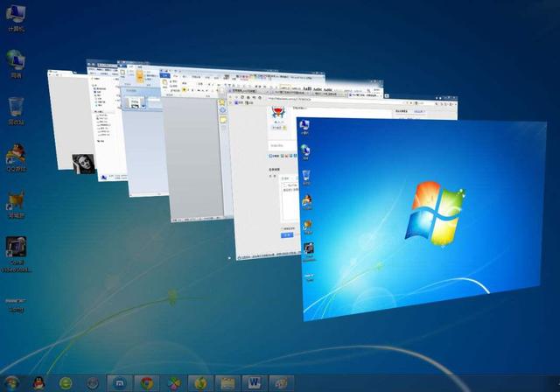Tick the checkbox above the blue button
Screen dimensions: 560x392
click(282, 228)
